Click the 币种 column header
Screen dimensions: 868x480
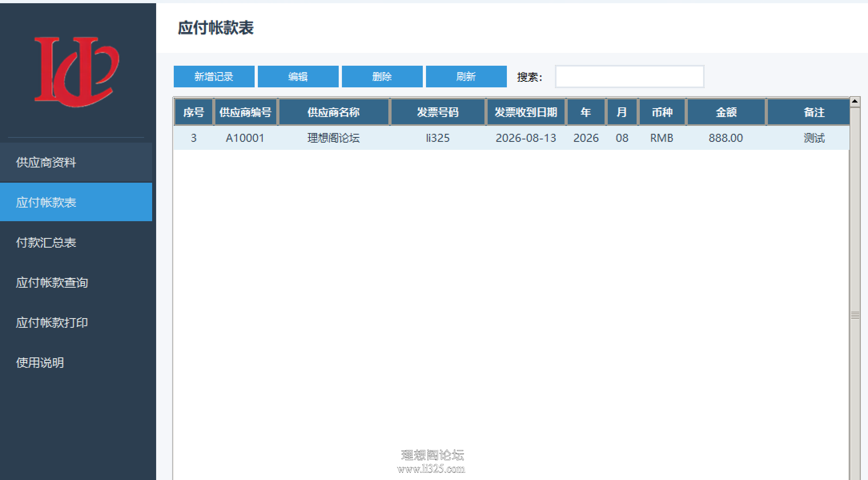662,112
